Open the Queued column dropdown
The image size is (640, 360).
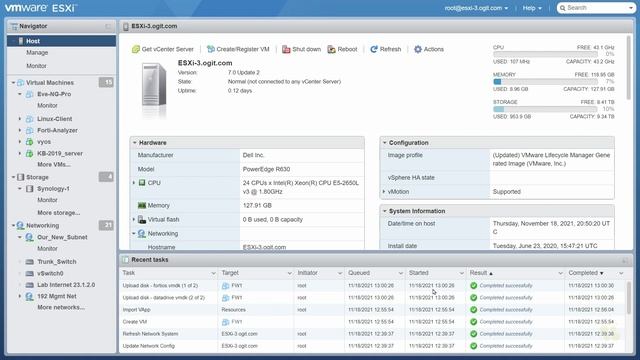click(x=400, y=273)
